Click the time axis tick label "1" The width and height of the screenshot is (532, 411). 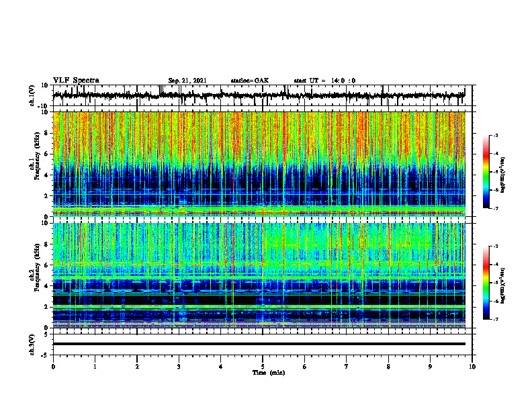tap(95, 367)
